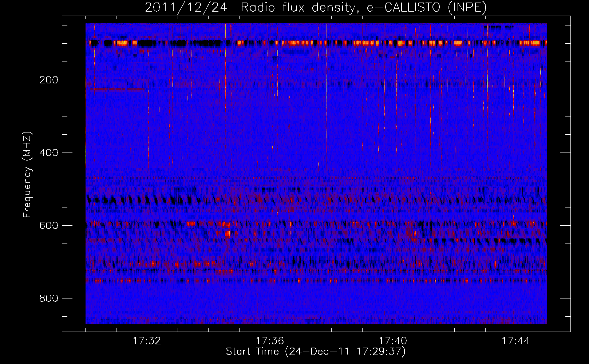Select the '17:36' time tick label

(x=270, y=341)
